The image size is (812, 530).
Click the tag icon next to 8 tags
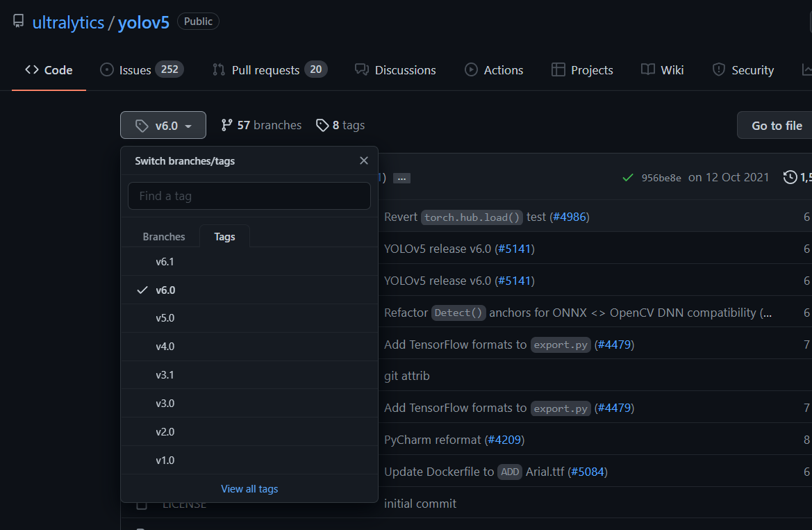322,124
